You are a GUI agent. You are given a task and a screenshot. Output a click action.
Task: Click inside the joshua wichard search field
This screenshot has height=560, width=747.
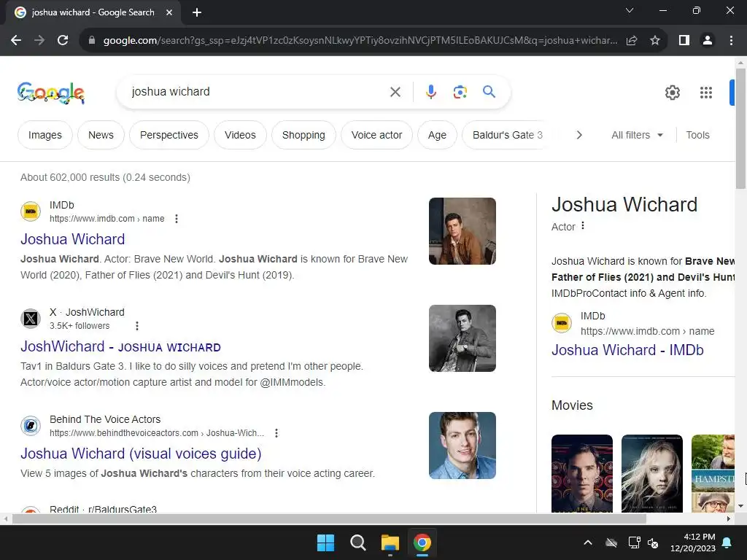[x=258, y=92]
